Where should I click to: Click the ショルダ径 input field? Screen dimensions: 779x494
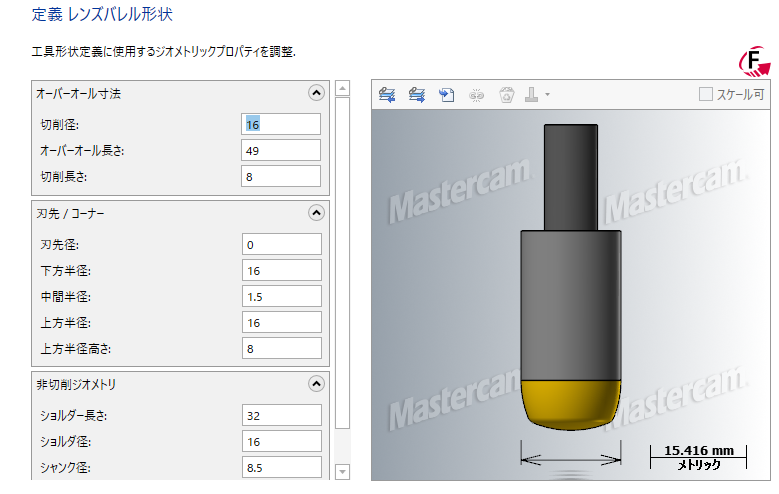click(282, 441)
